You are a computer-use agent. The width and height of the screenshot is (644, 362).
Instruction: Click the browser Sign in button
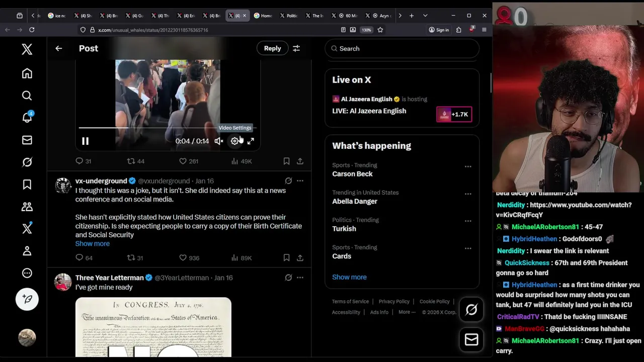(439, 30)
